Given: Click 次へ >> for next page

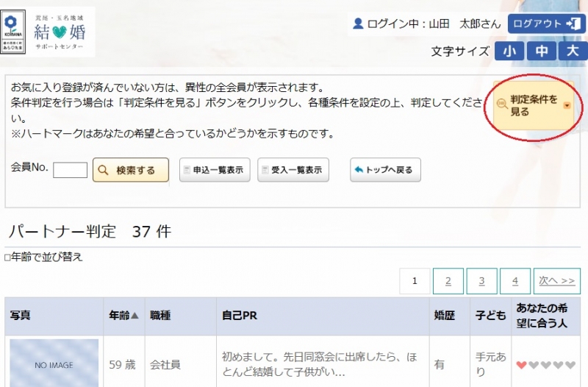Looking at the screenshot, I should 556,281.
